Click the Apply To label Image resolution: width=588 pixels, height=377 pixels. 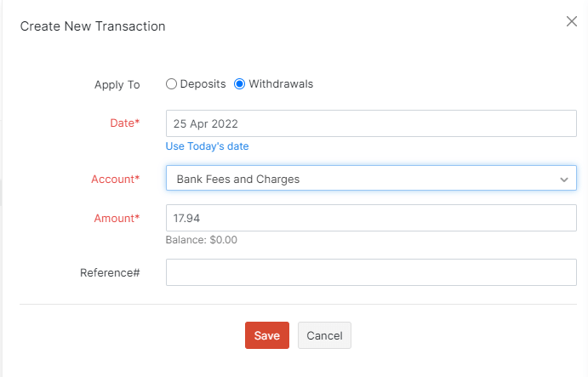coord(117,85)
